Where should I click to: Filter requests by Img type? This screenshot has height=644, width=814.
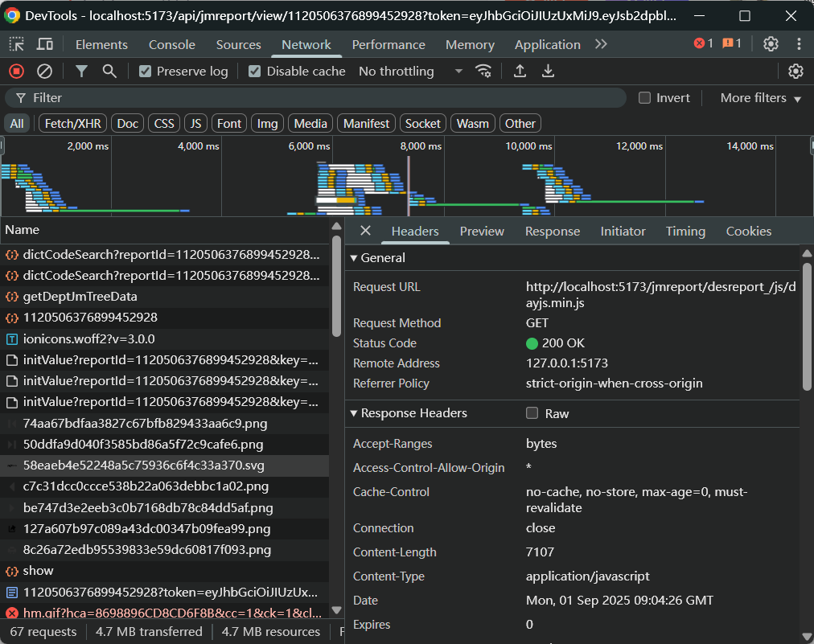(x=267, y=124)
